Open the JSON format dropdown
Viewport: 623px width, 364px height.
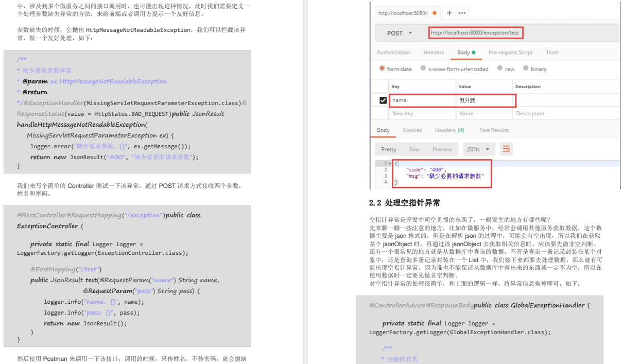[x=478, y=149]
